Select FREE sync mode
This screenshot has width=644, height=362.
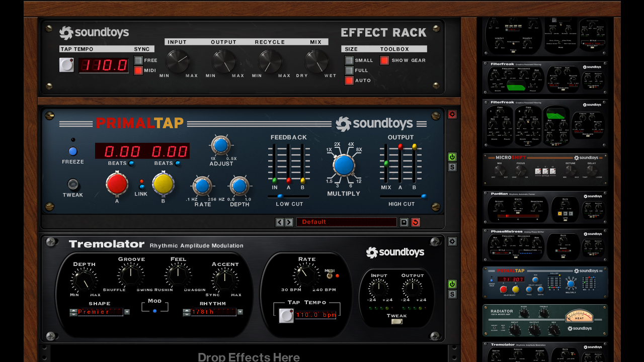click(138, 60)
